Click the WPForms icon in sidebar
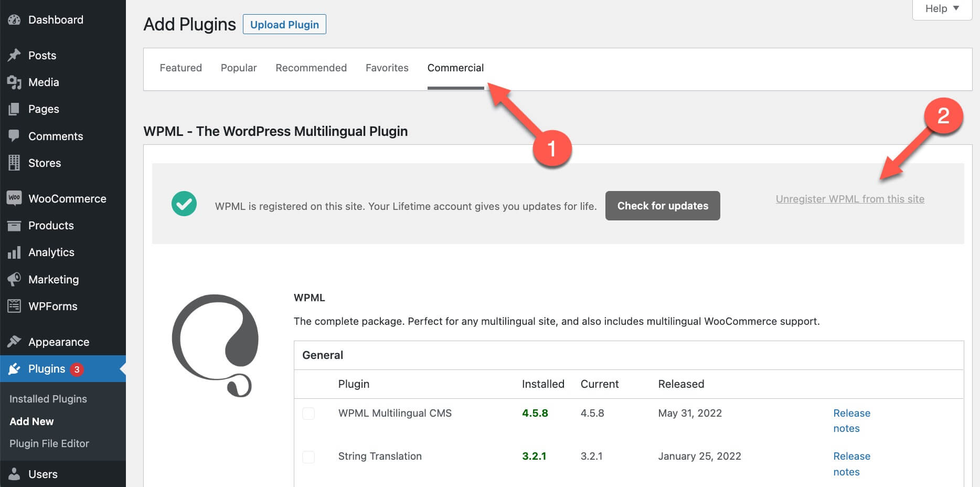The width and height of the screenshot is (980, 487). [x=14, y=306]
